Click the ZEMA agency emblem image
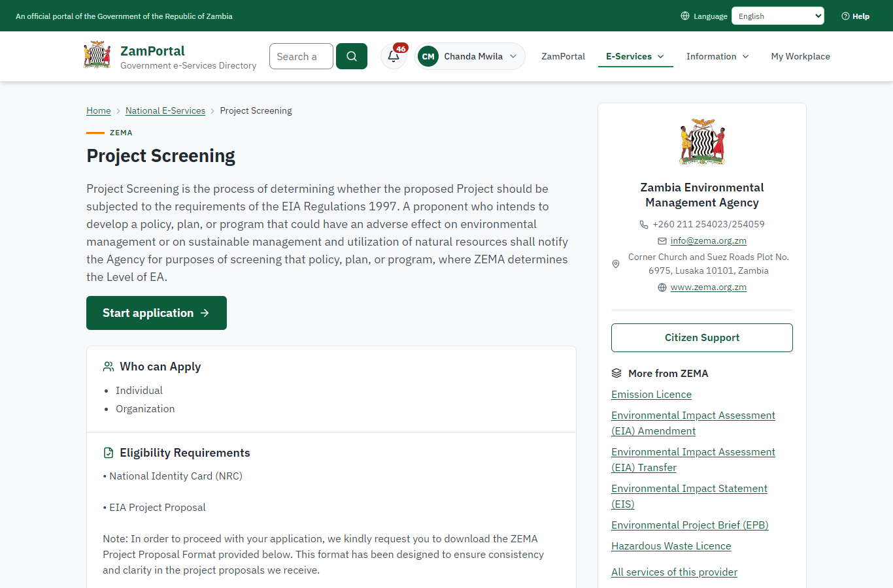This screenshot has width=893, height=588. (x=702, y=142)
